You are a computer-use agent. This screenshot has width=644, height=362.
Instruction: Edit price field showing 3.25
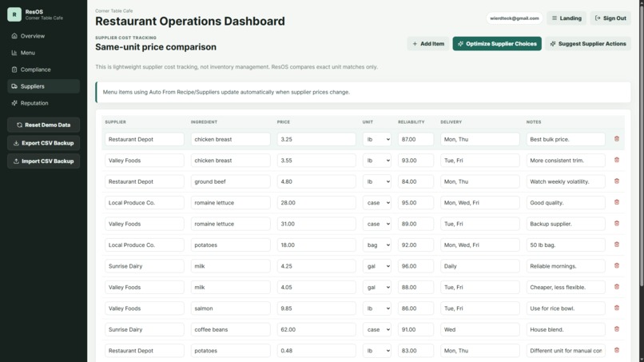(x=316, y=139)
